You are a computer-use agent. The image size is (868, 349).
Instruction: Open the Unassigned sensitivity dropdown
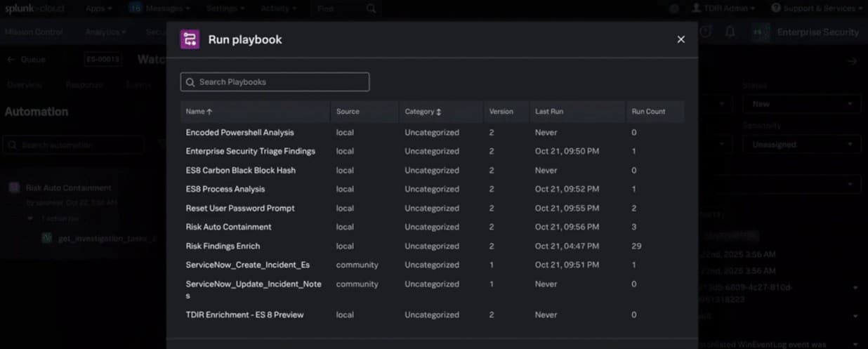[x=801, y=145]
